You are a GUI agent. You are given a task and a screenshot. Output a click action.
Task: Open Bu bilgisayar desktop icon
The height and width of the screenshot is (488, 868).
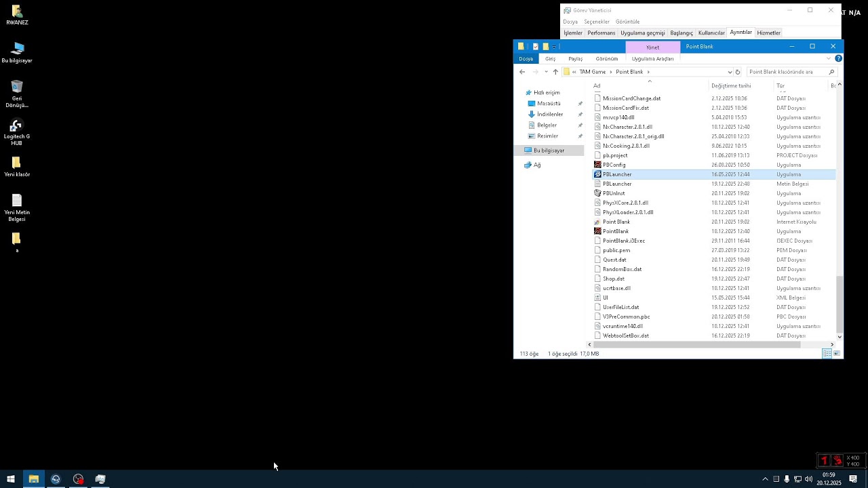(17, 53)
